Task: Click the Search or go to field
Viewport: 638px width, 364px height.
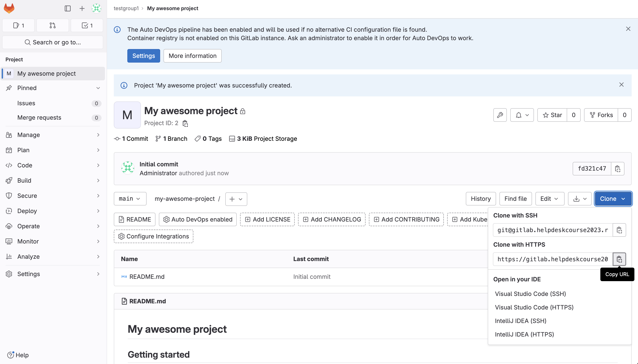Action: 52,42
